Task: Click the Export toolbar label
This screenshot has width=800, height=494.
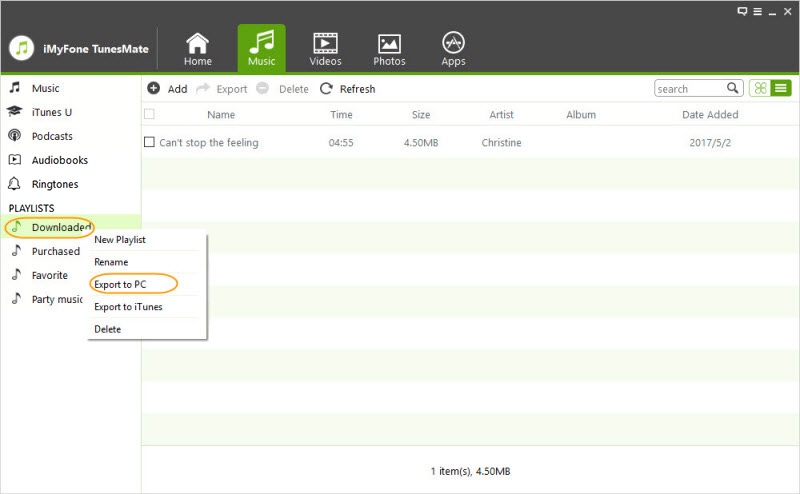Action: [232, 89]
